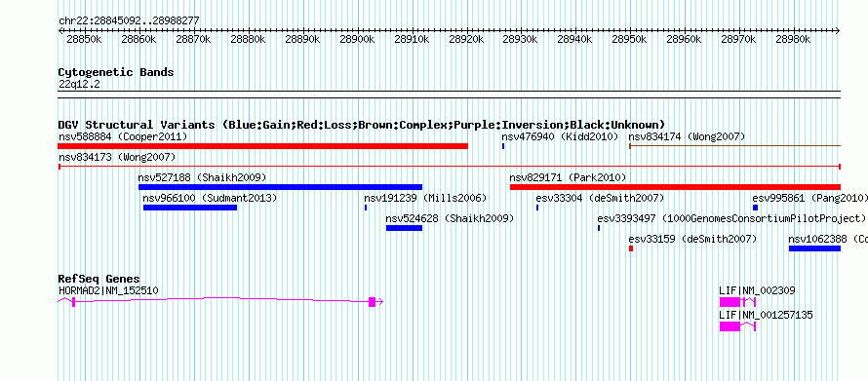868x381 pixels.
Task: Click the 28910k ruler position
Action: tap(412, 39)
